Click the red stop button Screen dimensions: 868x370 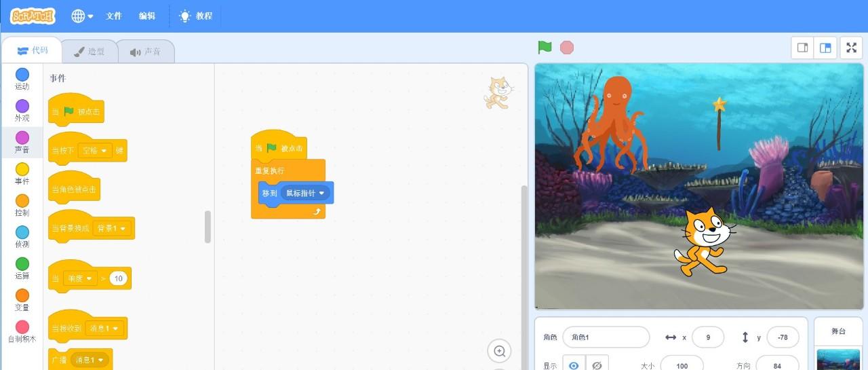coord(567,48)
